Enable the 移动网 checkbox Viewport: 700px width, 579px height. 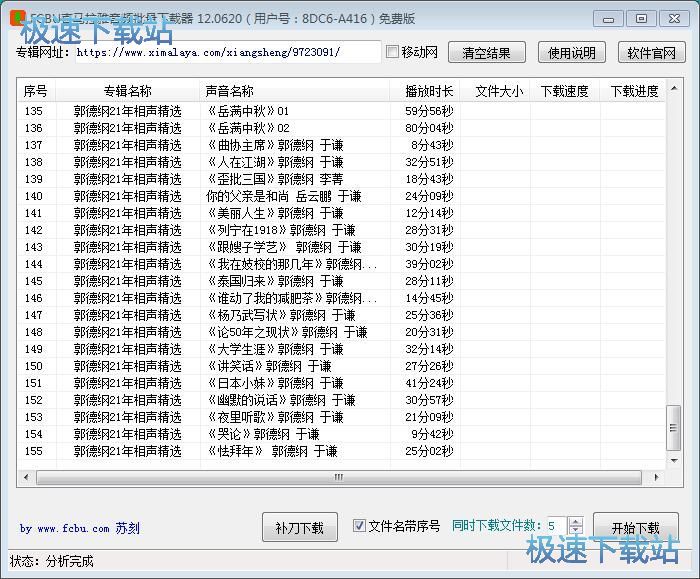392,52
